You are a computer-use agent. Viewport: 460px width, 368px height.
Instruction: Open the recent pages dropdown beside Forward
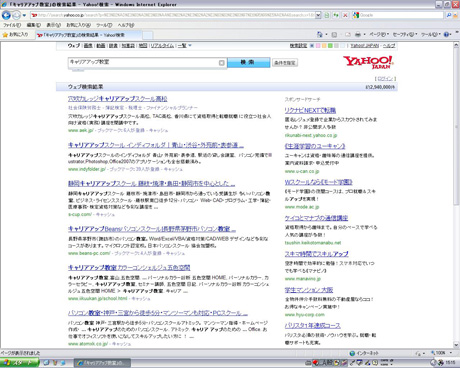tap(24, 15)
